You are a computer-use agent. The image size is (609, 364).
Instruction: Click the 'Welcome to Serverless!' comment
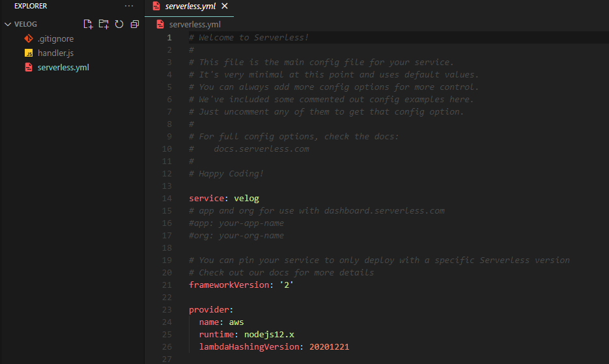pos(249,37)
